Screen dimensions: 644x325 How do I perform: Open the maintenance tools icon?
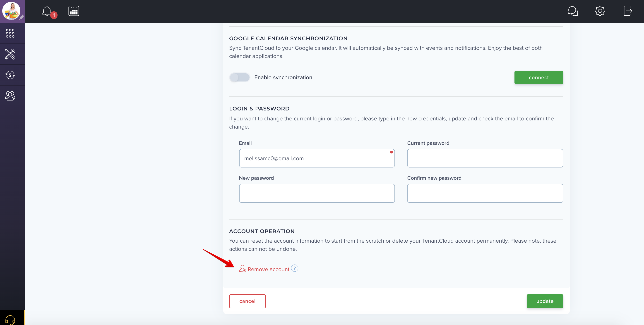10,54
